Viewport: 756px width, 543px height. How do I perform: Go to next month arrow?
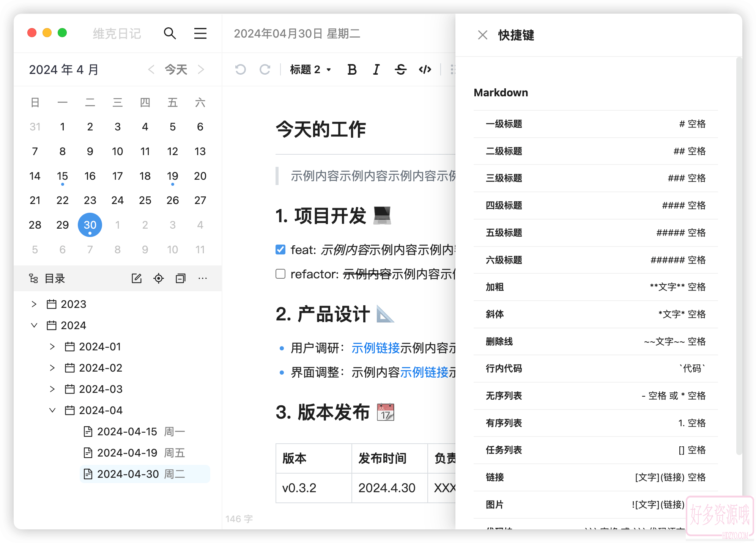(x=201, y=69)
